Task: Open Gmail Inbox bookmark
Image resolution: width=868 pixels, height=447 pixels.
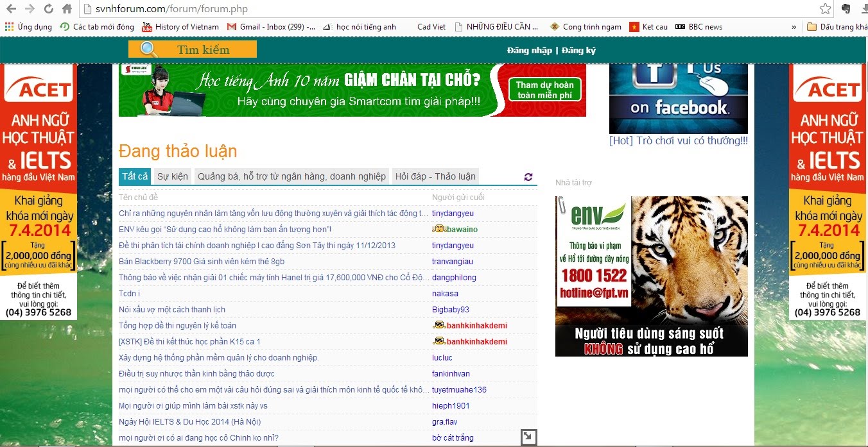Action: [x=271, y=27]
